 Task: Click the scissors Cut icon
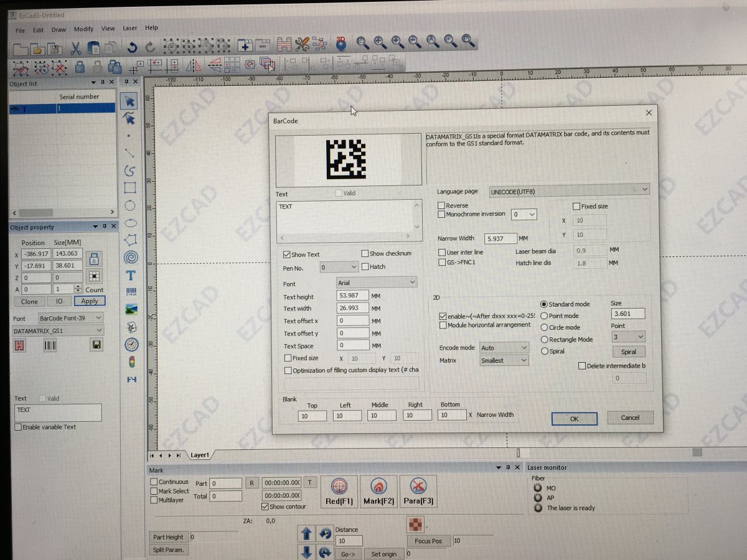pyautogui.click(x=75, y=47)
